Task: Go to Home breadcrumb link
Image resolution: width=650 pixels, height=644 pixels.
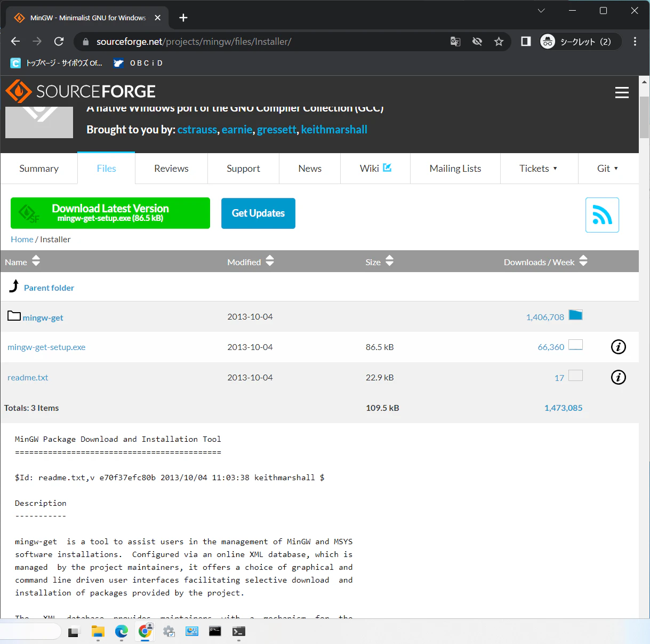Action: click(22, 240)
